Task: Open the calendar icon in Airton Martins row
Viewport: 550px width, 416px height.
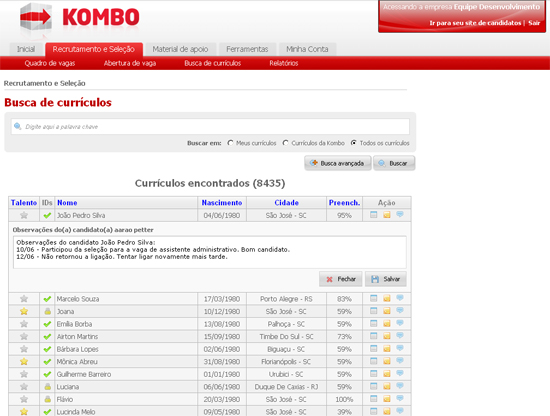Action: click(x=374, y=336)
